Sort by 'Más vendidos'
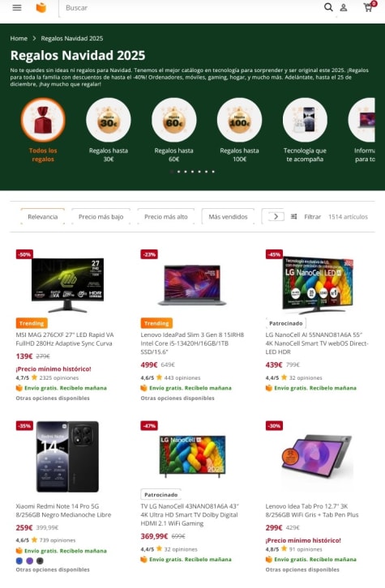This screenshot has width=385, height=588. [228, 216]
